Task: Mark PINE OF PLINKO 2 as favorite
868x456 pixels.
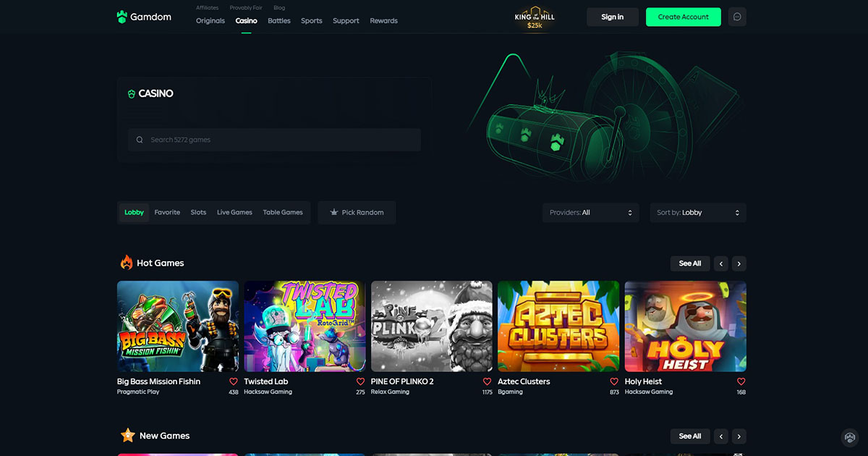Action: [488, 381]
